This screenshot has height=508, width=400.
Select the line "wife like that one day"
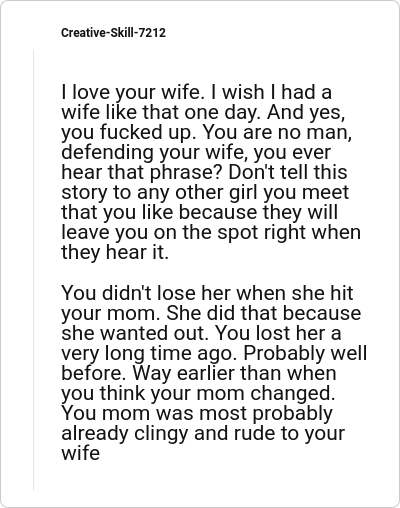click(x=203, y=112)
